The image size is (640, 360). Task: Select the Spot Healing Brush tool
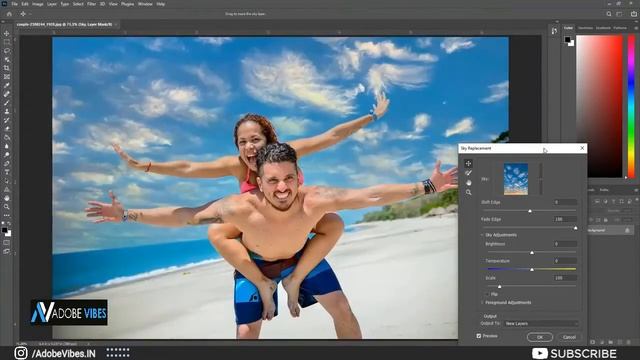(7, 94)
